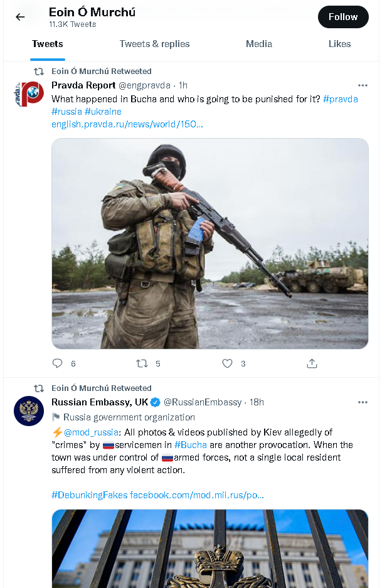Open Russian Embassy UK profile avatar
This screenshot has height=588, width=392.
click(29, 411)
